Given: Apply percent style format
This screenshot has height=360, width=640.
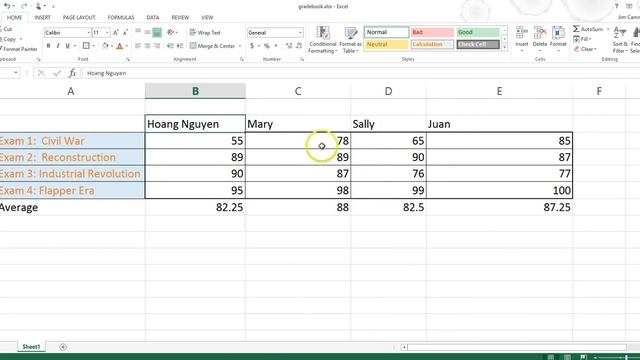Looking at the screenshot, I should 267,46.
